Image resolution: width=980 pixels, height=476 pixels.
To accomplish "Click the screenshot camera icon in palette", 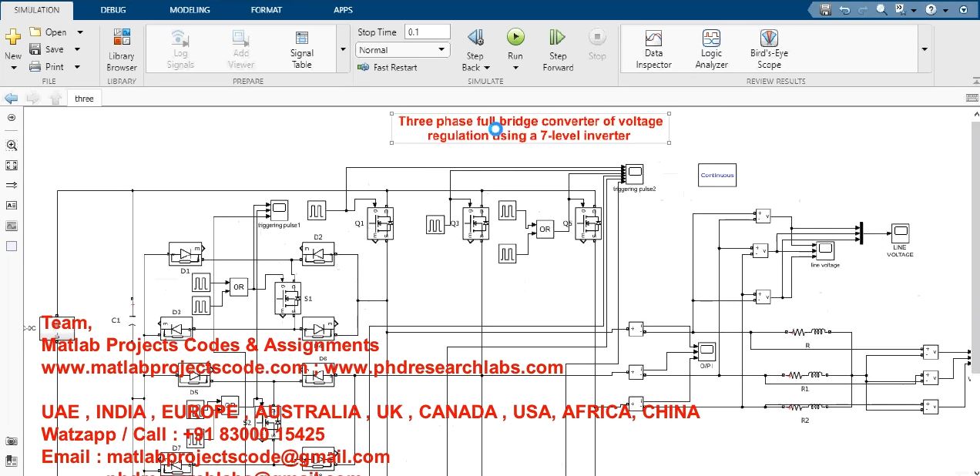I will click(12, 441).
